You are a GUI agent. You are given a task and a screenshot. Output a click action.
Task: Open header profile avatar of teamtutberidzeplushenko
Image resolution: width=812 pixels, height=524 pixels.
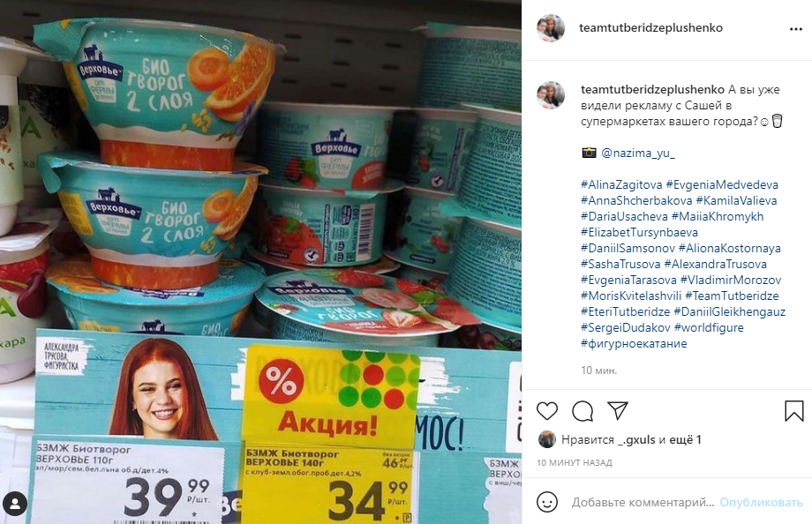551,28
